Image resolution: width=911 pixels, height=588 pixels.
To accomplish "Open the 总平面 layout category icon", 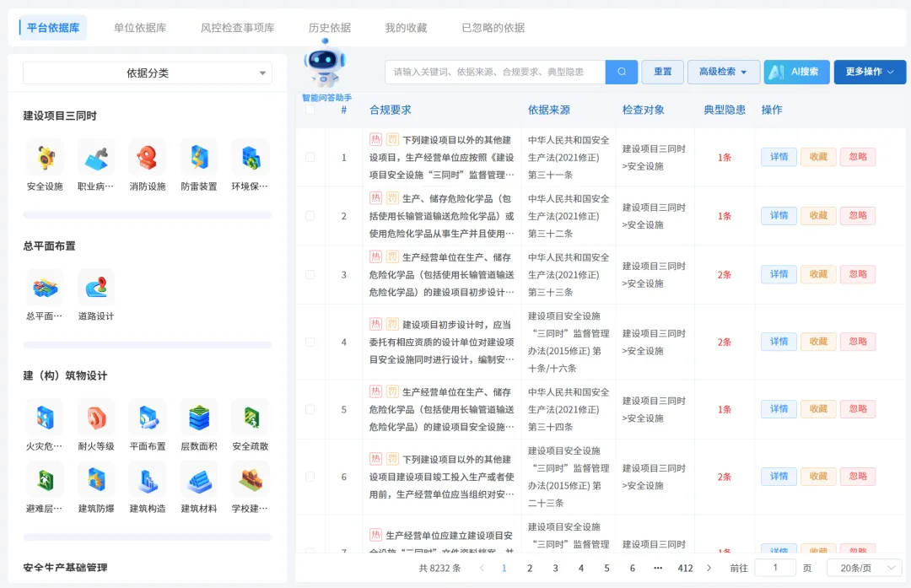I will pos(46,288).
